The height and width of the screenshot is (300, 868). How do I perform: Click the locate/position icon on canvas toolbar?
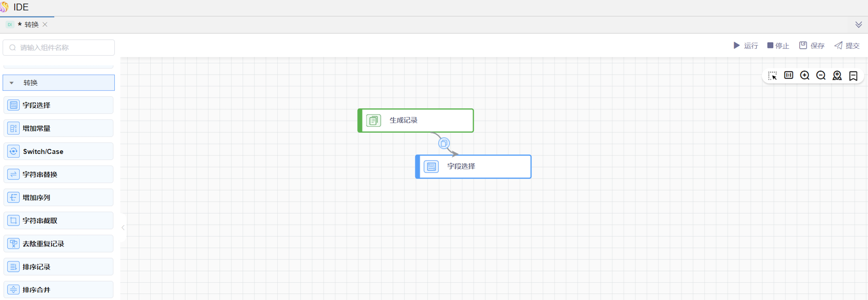click(837, 75)
